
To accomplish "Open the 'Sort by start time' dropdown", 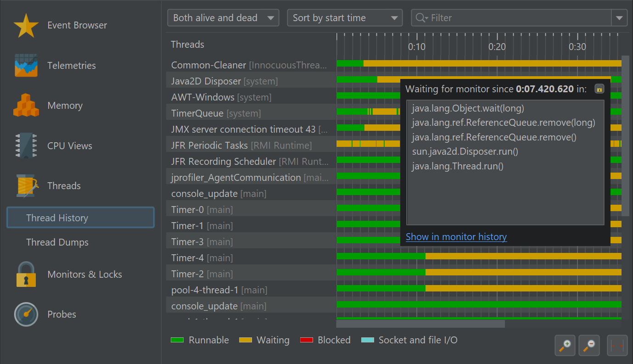I will pos(344,18).
